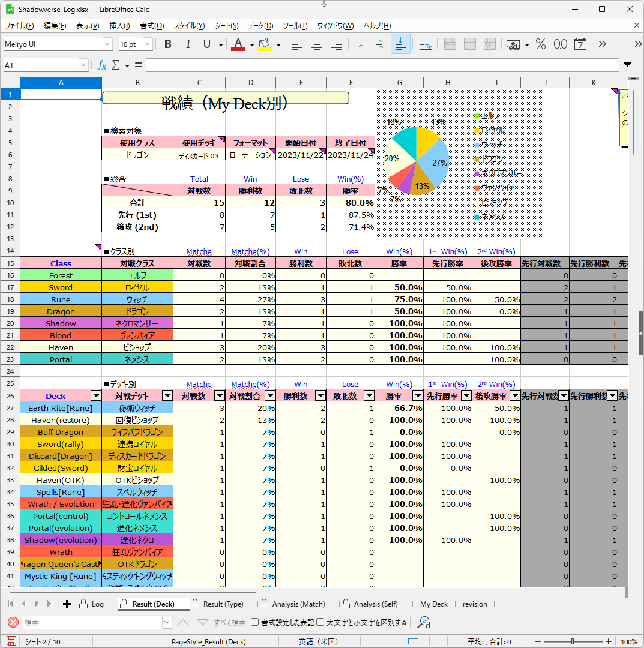
Task: Open 勝率 column filter dropdown
Action: tap(418, 396)
